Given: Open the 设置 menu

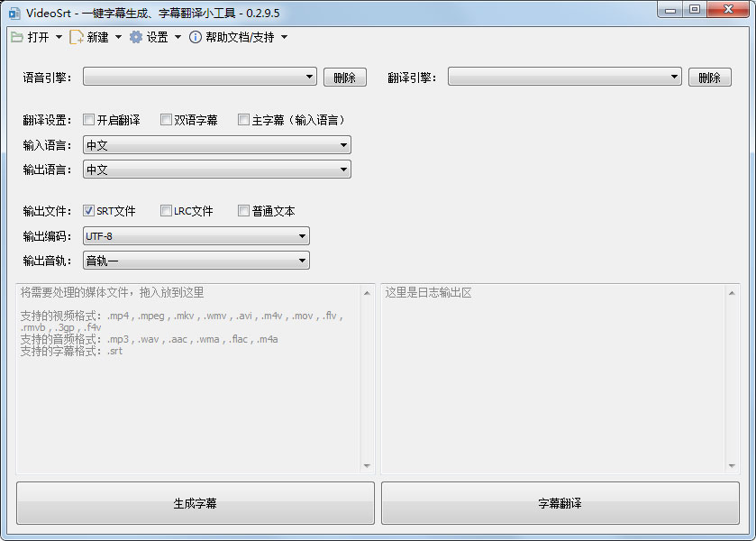Looking at the screenshot, I should point(157,37).
